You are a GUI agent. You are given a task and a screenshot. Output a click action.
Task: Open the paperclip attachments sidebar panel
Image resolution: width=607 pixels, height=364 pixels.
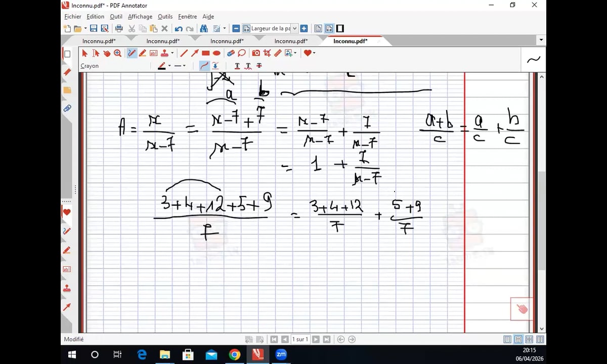[67, 108]
